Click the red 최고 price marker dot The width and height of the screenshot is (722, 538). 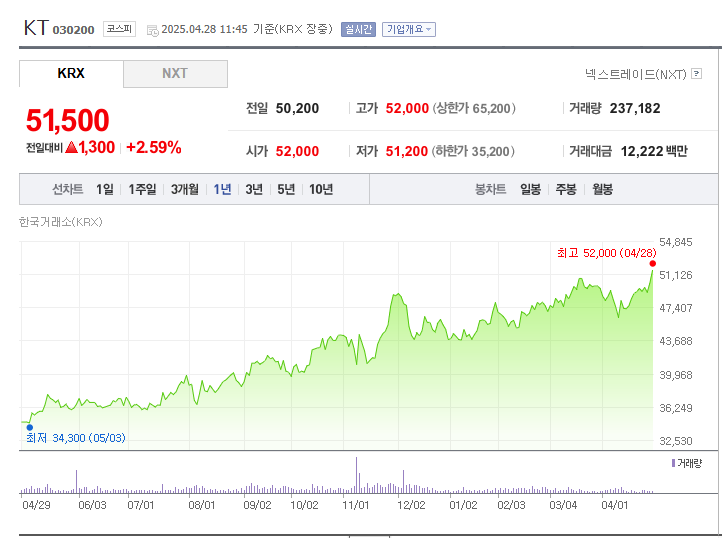click(652, 263)
